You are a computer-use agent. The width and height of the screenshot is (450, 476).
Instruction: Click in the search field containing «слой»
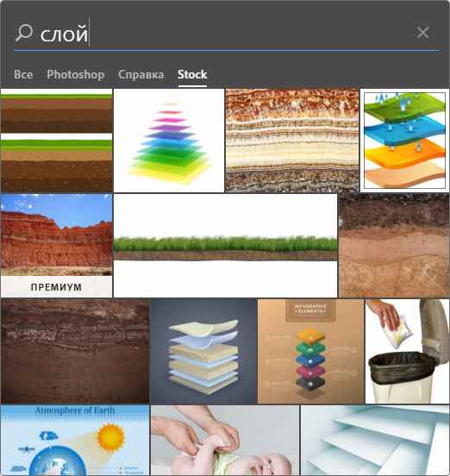(224, 33)
